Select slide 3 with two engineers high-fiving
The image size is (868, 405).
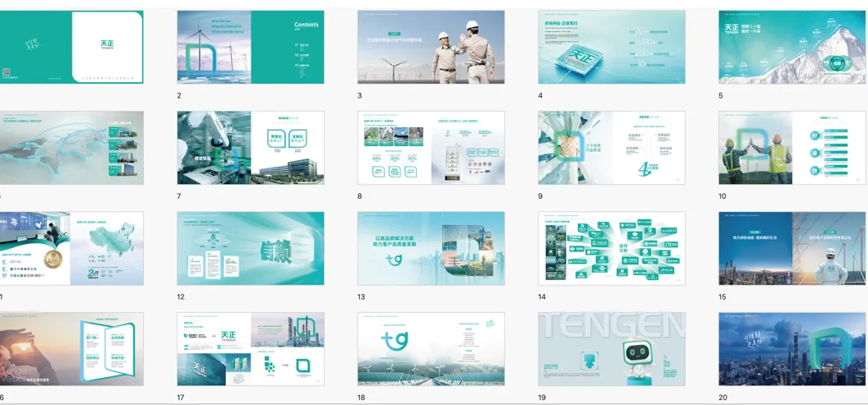click(432, 47)
